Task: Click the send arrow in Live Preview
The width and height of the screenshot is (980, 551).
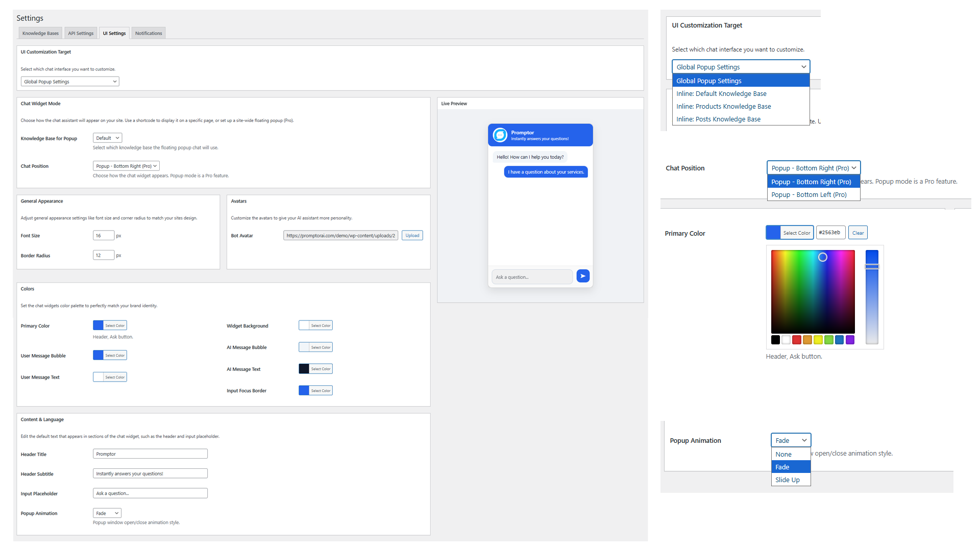Action: (x=583, y=276)
